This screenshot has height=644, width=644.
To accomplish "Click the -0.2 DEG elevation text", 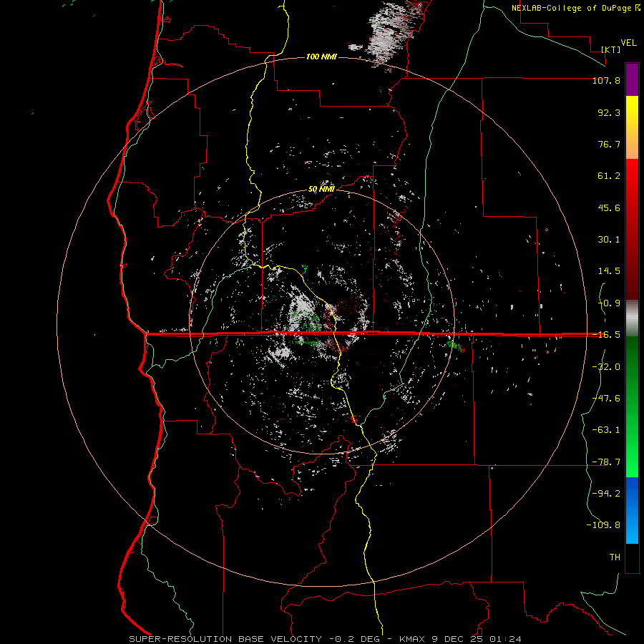I will coord(356,639).
